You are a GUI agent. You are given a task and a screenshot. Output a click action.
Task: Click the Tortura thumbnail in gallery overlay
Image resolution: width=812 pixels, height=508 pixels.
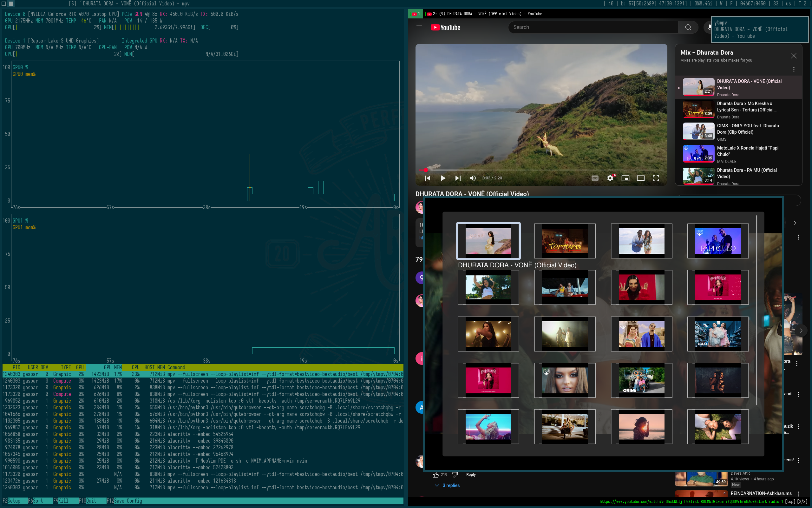pyautogui.click(x=565, y=241)
